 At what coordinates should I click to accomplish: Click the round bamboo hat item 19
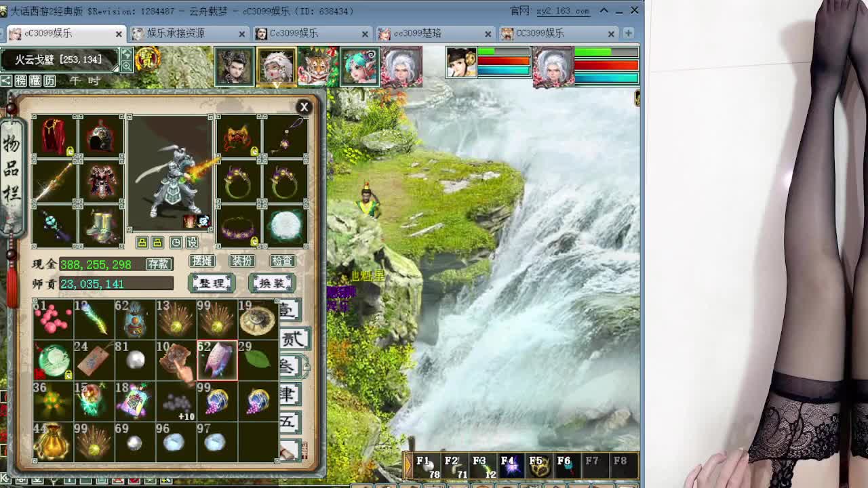coord(258,319)
